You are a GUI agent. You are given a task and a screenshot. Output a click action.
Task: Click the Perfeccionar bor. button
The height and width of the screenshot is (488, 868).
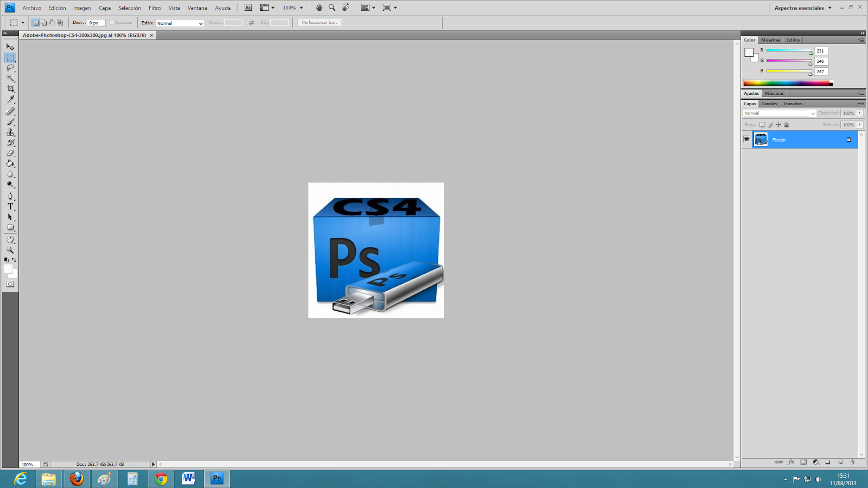320,23
